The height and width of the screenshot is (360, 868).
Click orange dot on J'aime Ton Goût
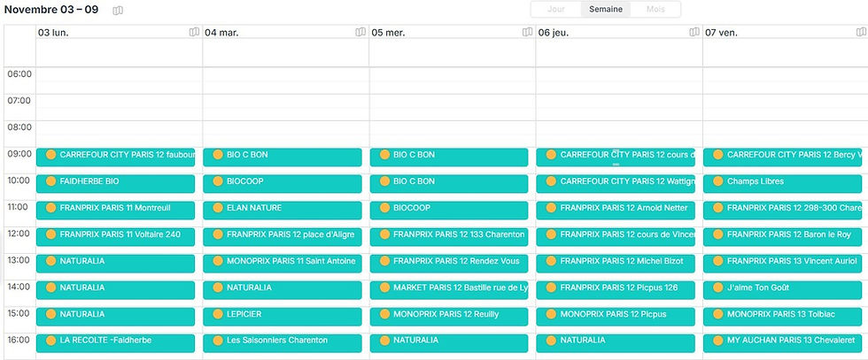(718, 287)
